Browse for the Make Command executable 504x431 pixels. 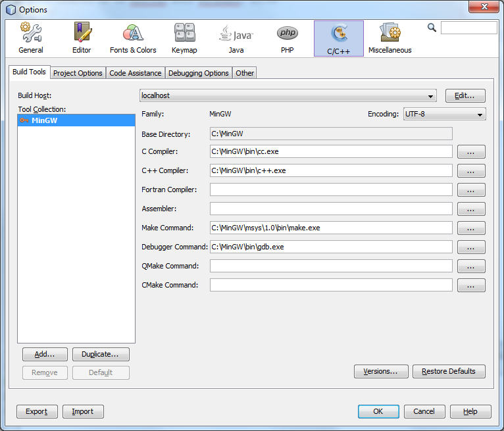[x=471, y=228]
